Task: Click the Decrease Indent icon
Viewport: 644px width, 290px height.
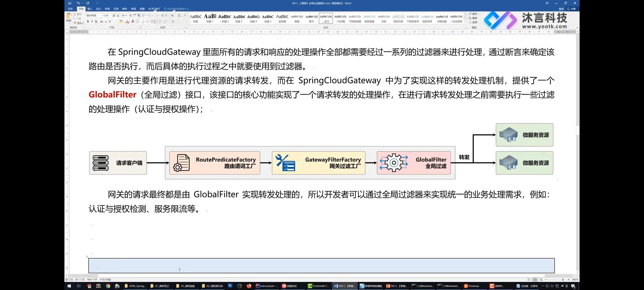Action: pos(163,16)
